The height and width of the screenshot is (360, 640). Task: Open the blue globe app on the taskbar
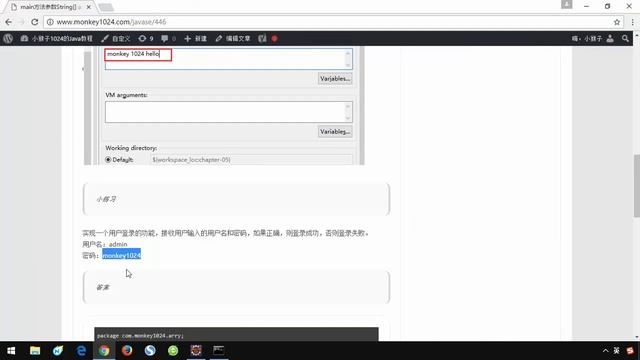pos(150,351)
